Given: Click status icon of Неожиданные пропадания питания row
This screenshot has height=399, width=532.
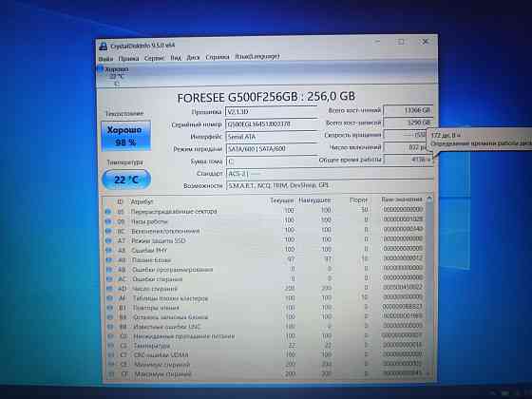Looking at the screenshot, I should point(110,336).
